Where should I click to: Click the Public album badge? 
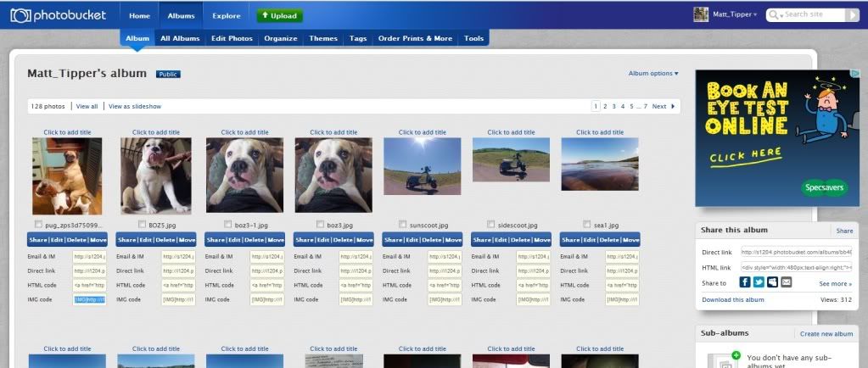[x=168, y=74]
